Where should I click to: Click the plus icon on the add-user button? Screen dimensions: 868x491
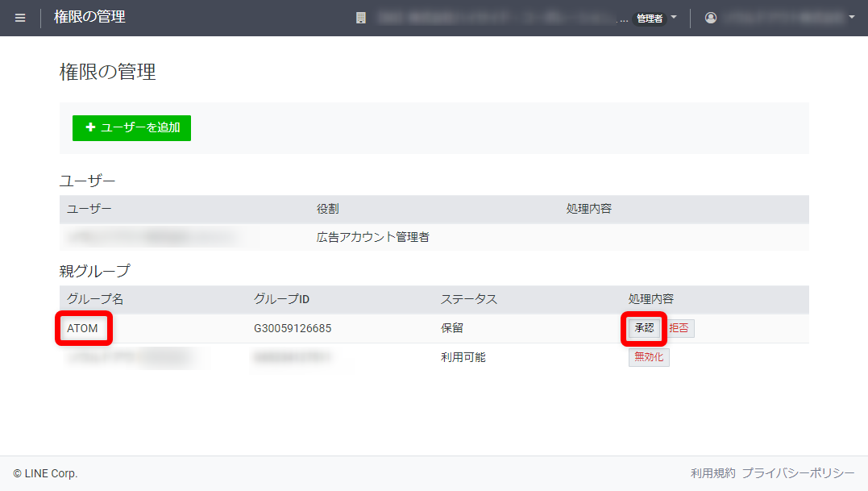point(90,127)
